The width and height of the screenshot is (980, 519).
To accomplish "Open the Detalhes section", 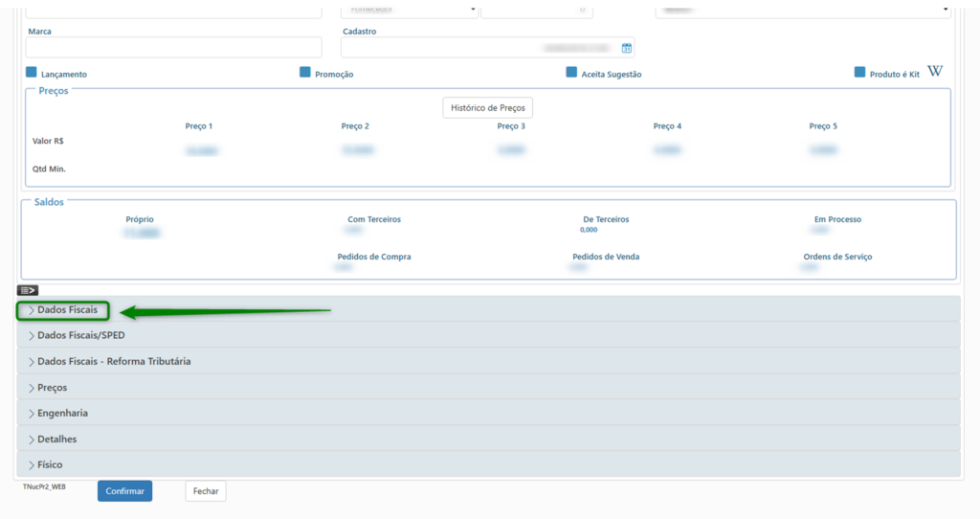I will (x=56, y=440).
